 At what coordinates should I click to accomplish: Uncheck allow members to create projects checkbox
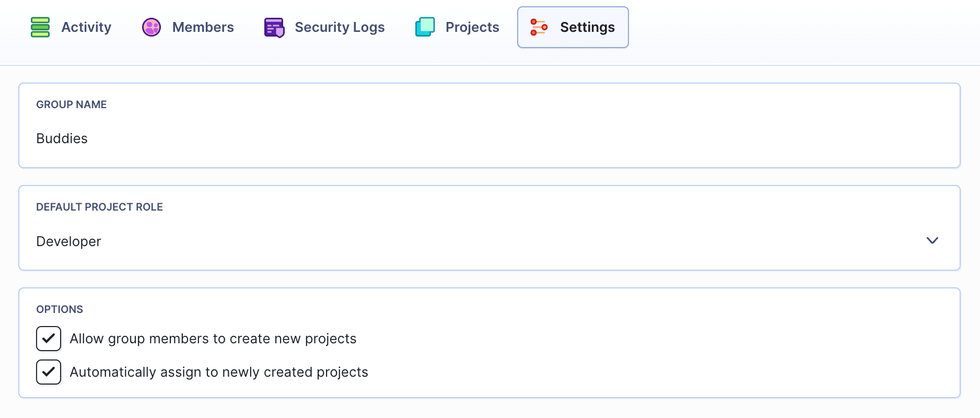click(x=49, y=339)
